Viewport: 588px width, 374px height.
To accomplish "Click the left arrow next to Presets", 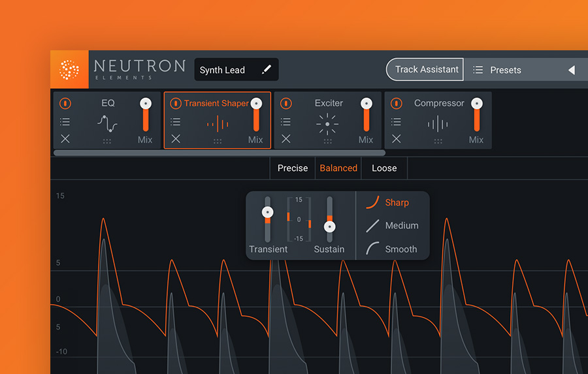I will click(571, 70).
